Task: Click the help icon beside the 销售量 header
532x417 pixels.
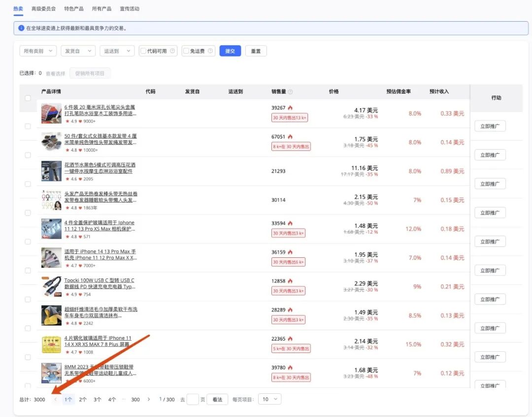Action: pos(290,92)
